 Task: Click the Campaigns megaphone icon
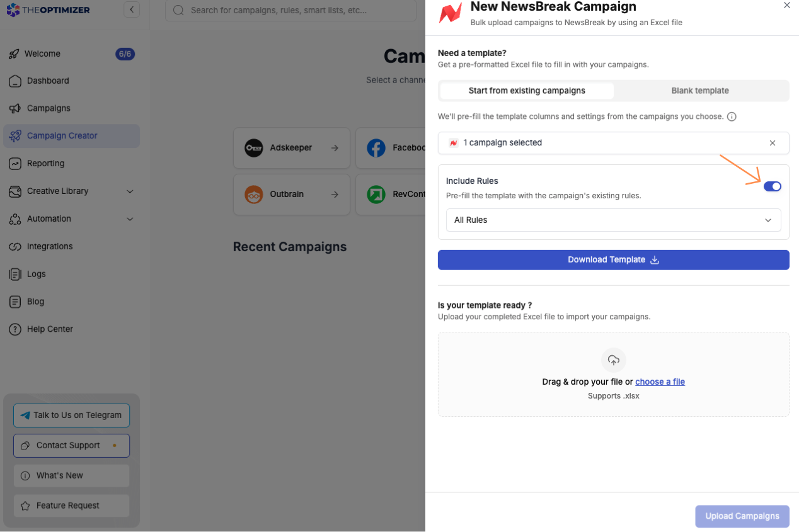coord(15,108)
